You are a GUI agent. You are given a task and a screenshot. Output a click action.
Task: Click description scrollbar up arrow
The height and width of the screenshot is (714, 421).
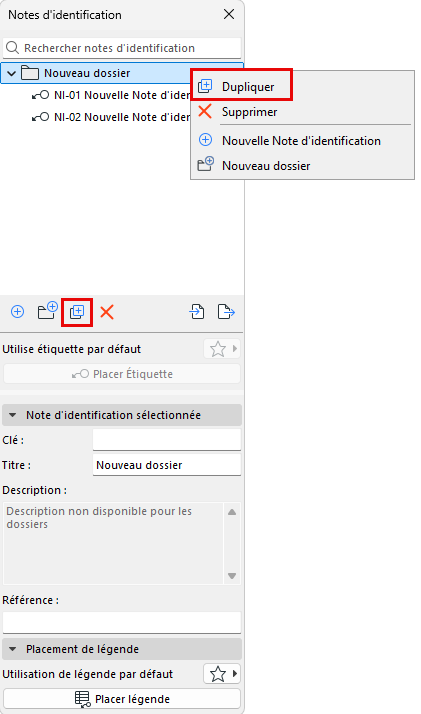pyautogui.click(x=232, y=512)
